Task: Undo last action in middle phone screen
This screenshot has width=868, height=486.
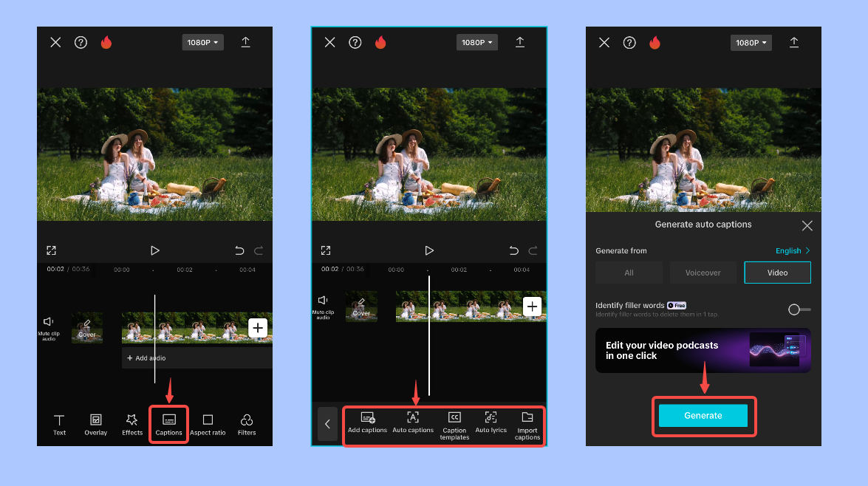Action: pyautogui.click(x=513, y=250)
